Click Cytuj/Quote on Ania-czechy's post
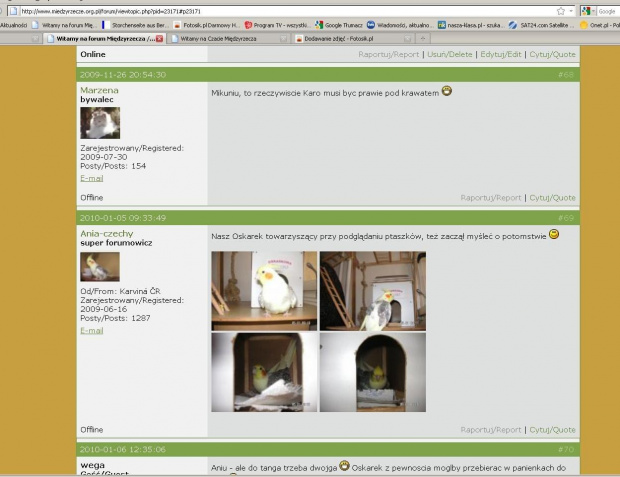The width and height of the screenshot is (620, 477). point(552,430)
